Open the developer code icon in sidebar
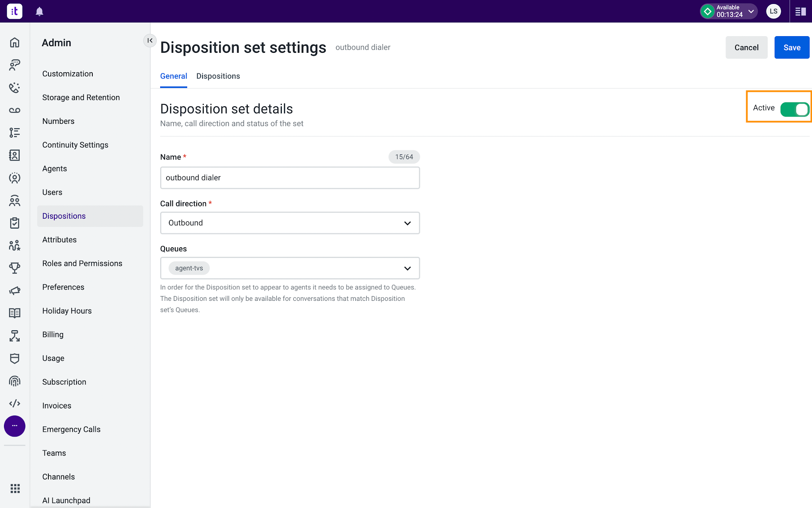This screenshot has width=812, height=508. pos(15,403)
